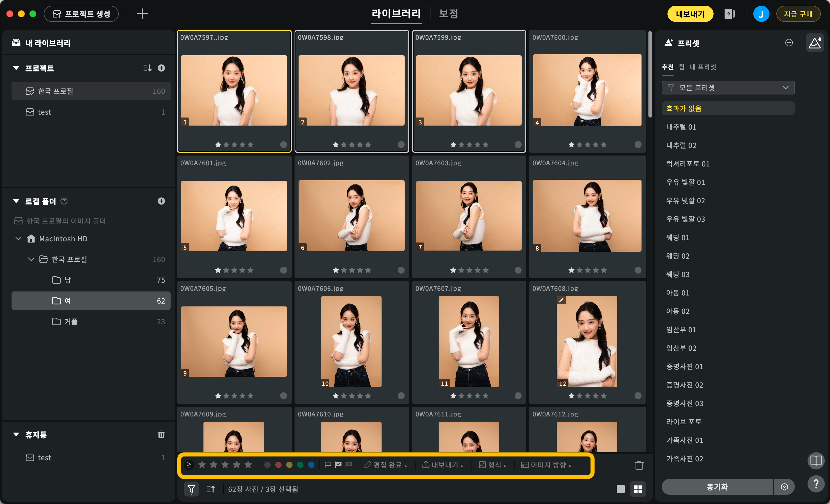This screenshot has width=830, height=504.
Task: Filter by three stars in the filter bar
Action: (225, 465)
